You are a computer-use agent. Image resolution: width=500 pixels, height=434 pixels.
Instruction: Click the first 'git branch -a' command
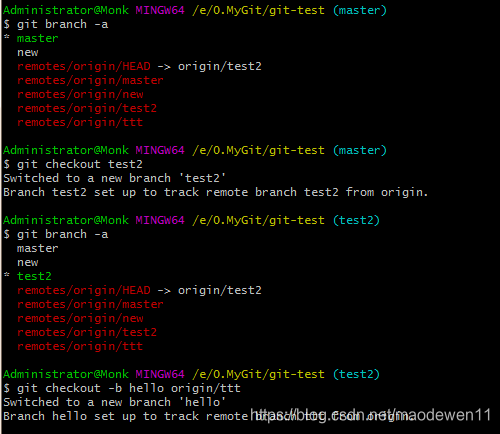click(56, 24)
